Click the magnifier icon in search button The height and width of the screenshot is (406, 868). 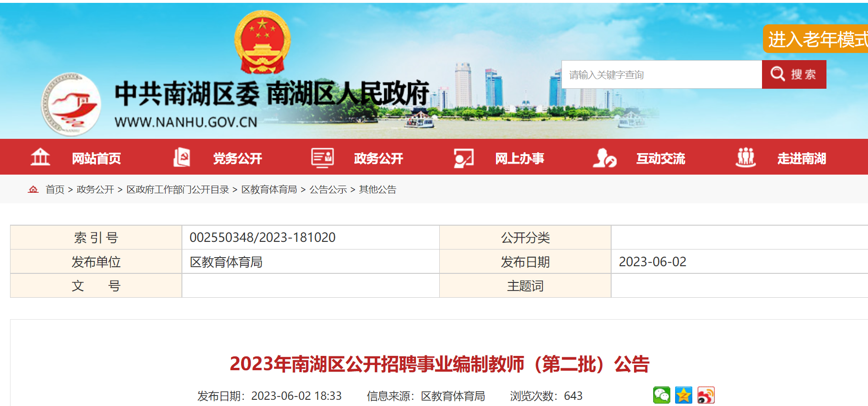(x=778, y=74)
